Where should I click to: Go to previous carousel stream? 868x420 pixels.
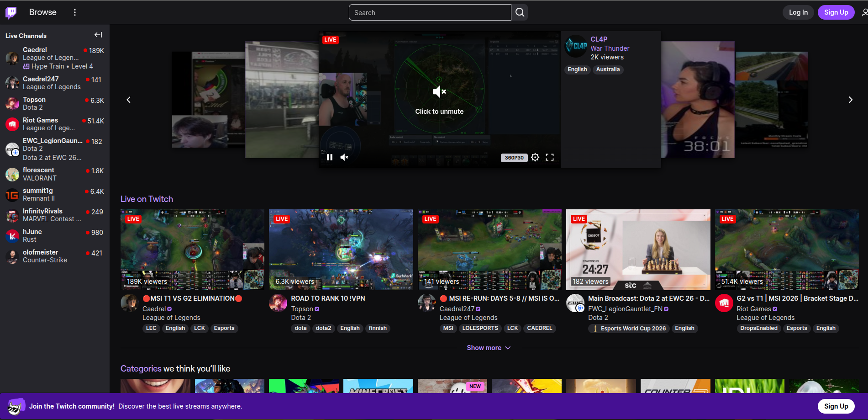[129, 100]
